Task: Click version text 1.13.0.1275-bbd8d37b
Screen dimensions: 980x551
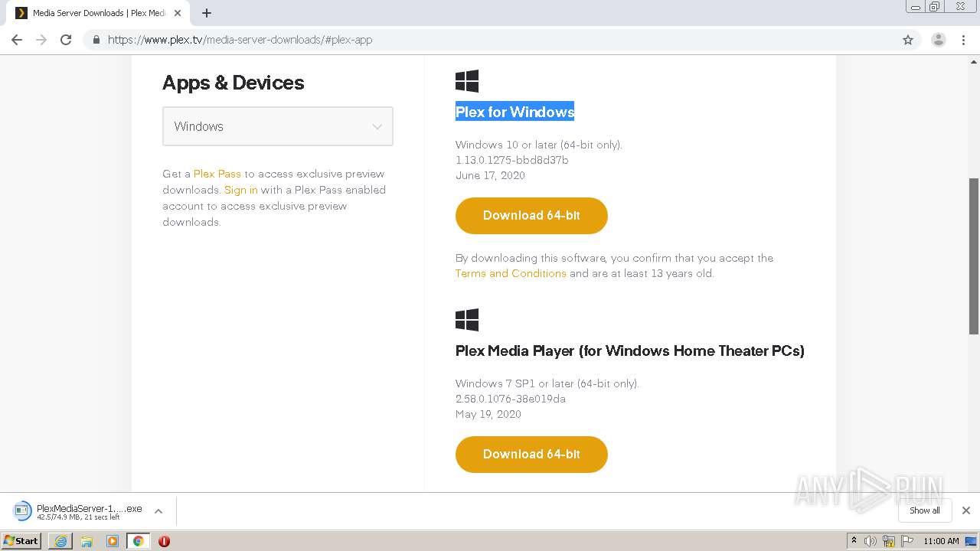Action: [x=511, y=160]
